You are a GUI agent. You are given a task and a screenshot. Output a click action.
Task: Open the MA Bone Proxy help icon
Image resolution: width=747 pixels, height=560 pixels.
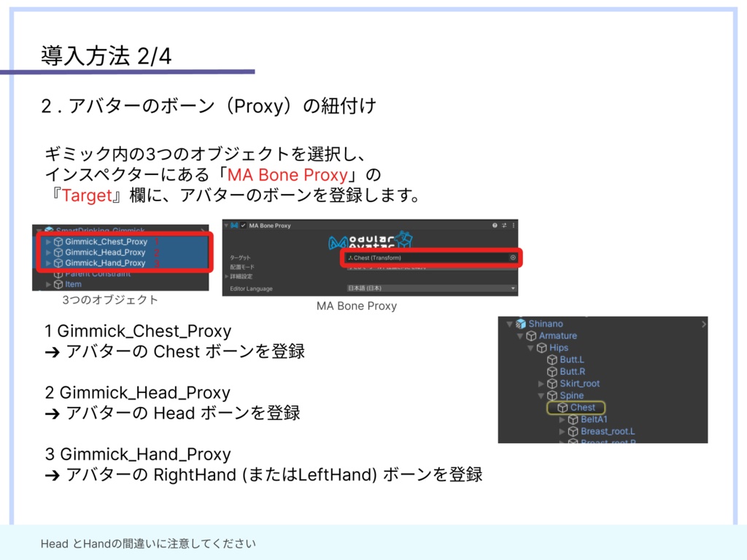(495, 225)
